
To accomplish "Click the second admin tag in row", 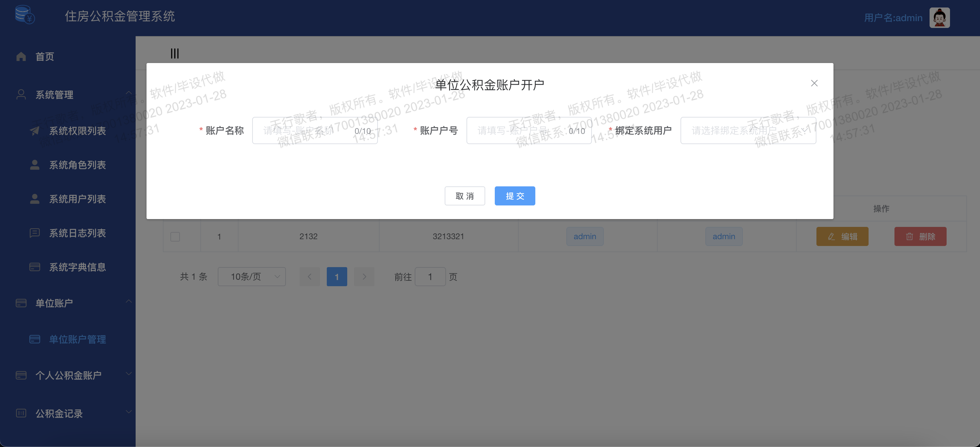I will coord(724,236).
